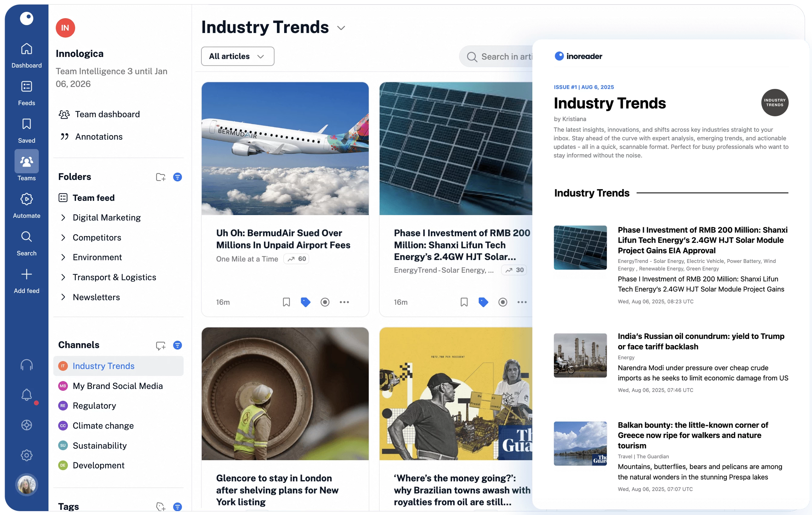The width and height of the screenshot is (812, 515).
Task: Open more options on Shanxi Lifun article
Action: click(x=522, y=302)
